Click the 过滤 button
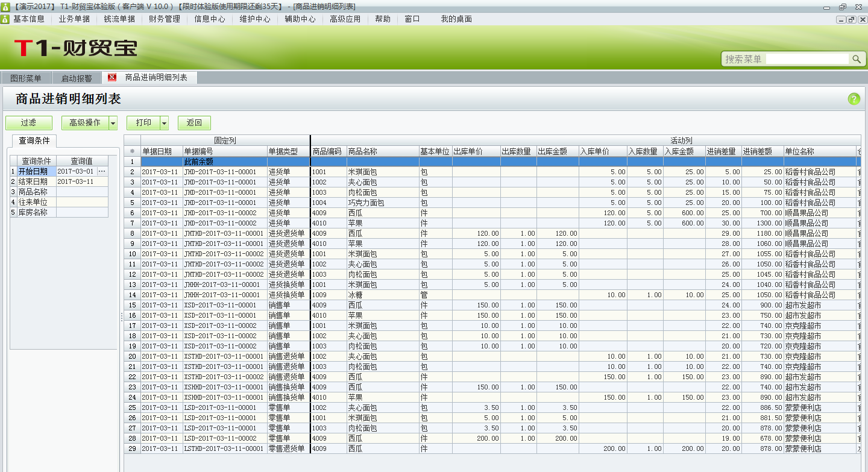The width and height of the screenshot is (868, 472). click(28, 122)
